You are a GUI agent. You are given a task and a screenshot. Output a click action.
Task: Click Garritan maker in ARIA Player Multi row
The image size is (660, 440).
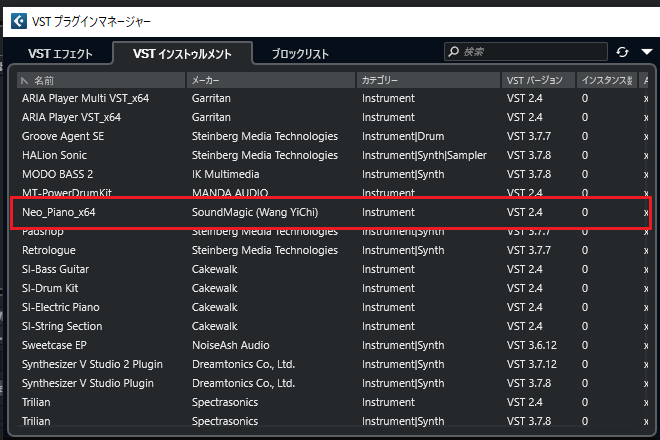click(211, 98)
